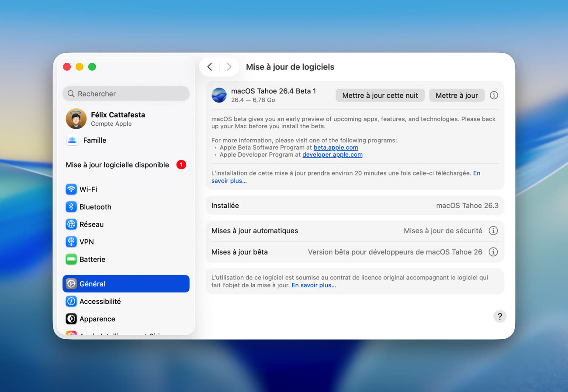Go back with the left chevron

pos(210,67)
